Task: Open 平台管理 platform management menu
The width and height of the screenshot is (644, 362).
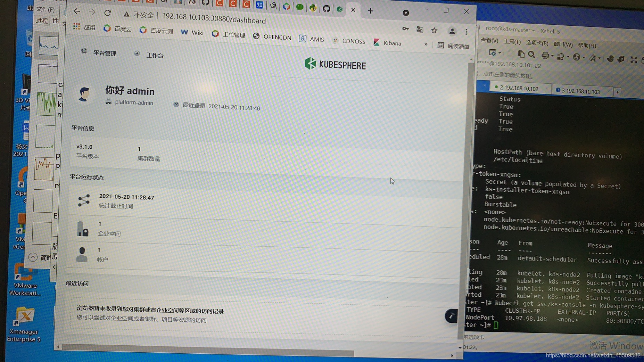Action: click(x=99, y=52)
